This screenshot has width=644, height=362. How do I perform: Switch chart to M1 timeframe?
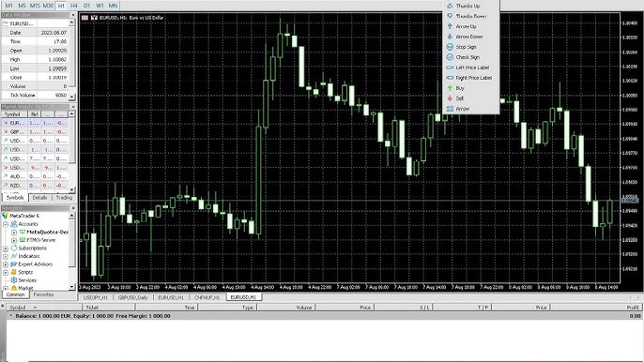(x=8, y=6)
